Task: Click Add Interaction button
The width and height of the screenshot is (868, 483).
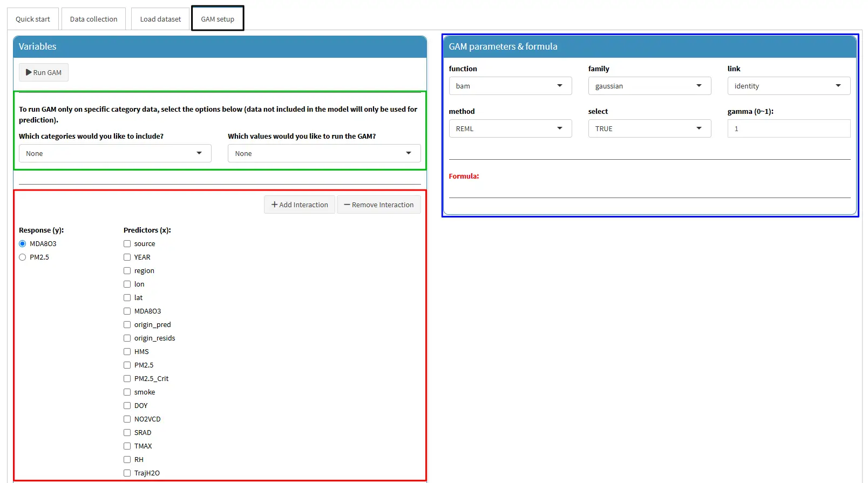Action: (x=300, y=205)
